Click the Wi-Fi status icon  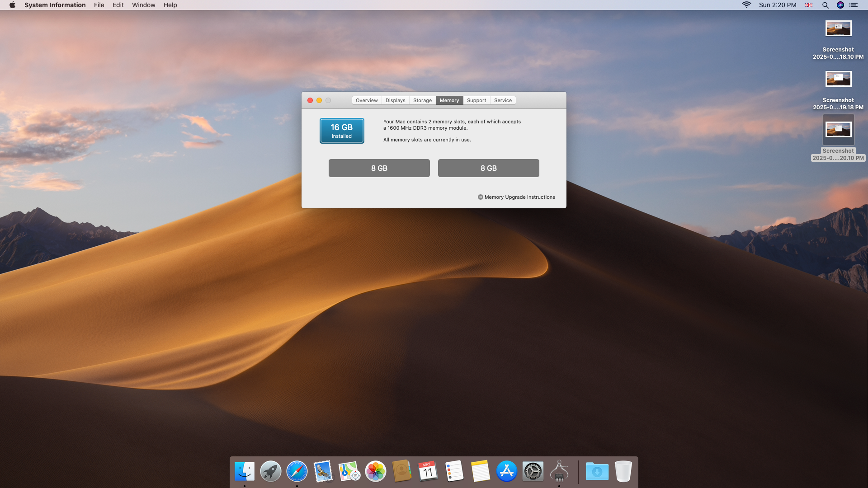point(746,5)
